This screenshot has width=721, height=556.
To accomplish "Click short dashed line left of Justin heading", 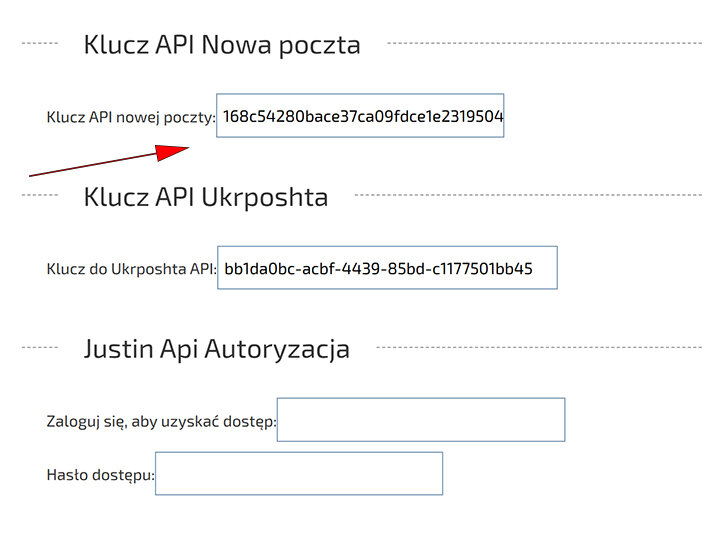I will coord(40,347).
